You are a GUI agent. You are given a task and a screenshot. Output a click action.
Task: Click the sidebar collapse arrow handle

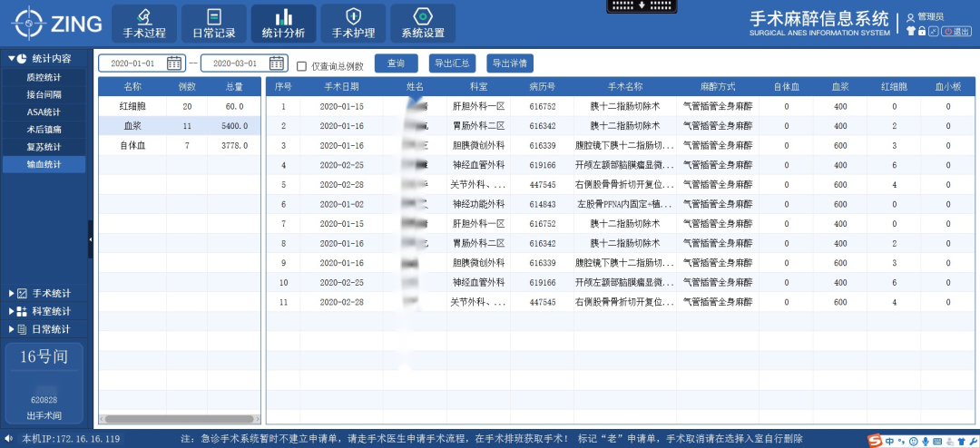click(91, 239)
